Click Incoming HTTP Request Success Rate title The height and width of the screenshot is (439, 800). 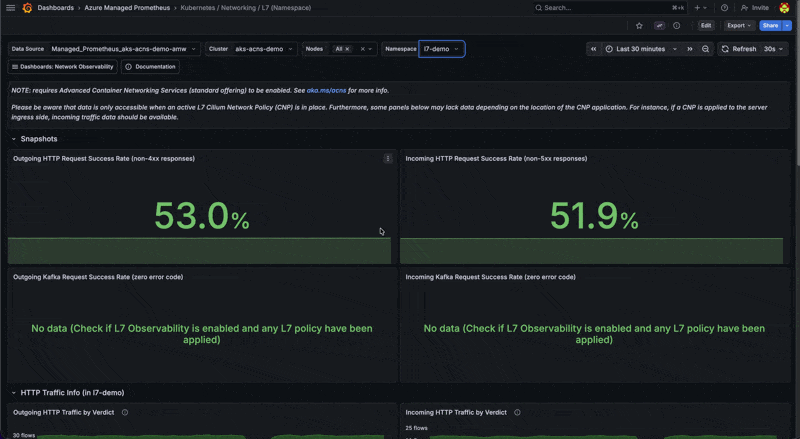tap(496, 159)
